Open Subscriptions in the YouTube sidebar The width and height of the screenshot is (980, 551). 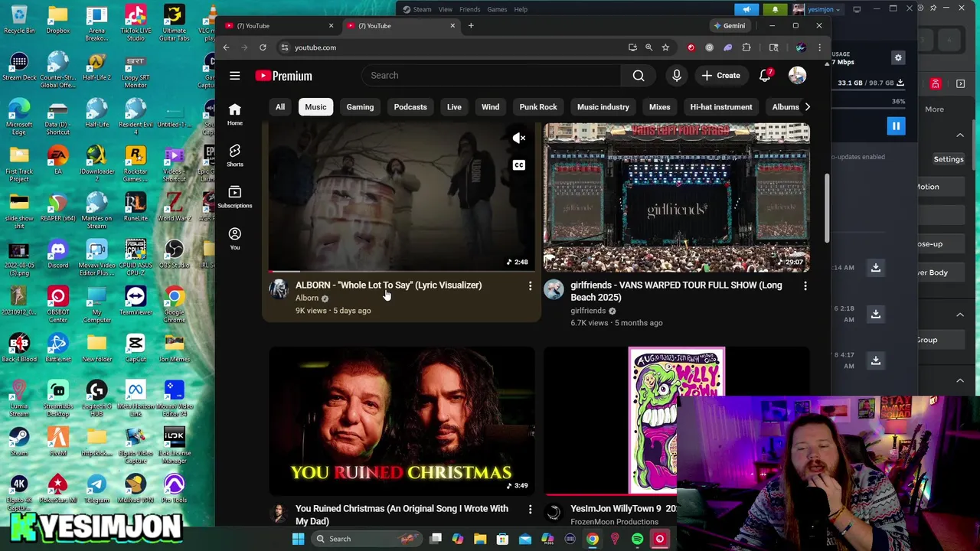point(235,196)
